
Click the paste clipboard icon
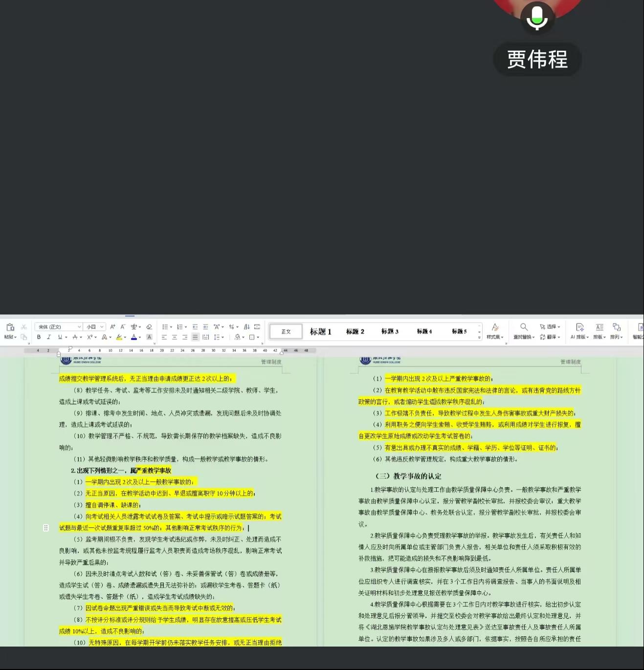(10, 327)
